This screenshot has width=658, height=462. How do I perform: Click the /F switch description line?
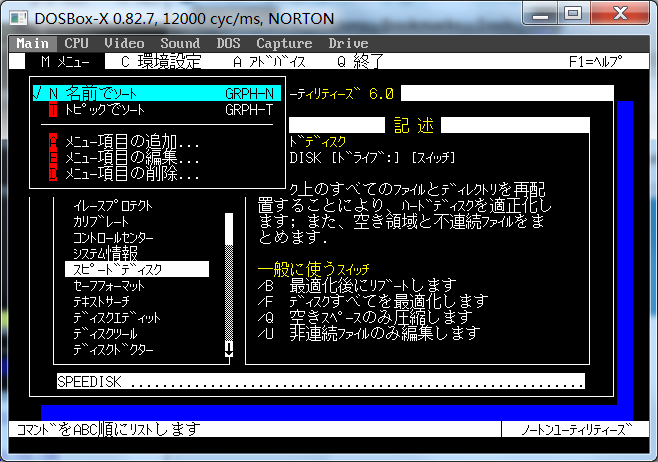pyautogui.click(x=373, y=301)
